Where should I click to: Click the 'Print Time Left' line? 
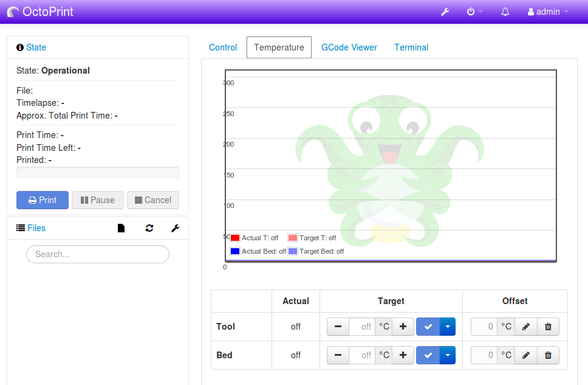pos(49,148)
